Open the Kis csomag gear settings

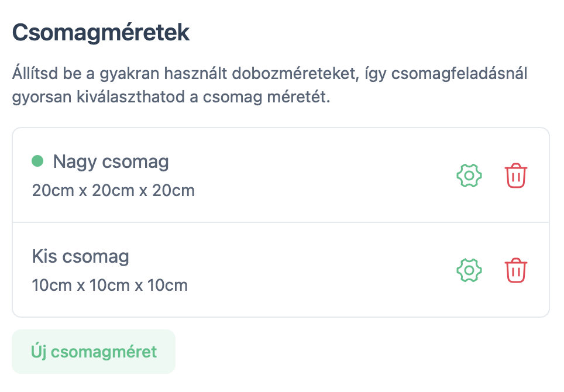[469, 270]
